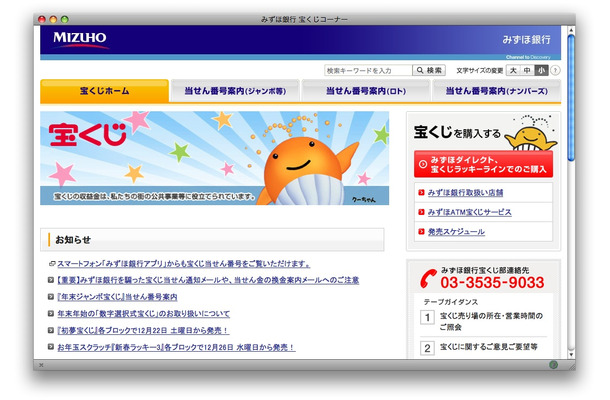Click the yellow mascot beside 宝くじを購入する
Screen dimensions: 610x400
(x=531, y=134)
